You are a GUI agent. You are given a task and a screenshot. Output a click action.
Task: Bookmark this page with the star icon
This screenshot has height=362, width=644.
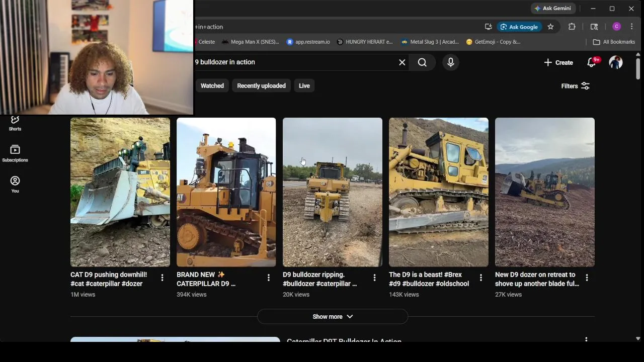pos(550,27)
